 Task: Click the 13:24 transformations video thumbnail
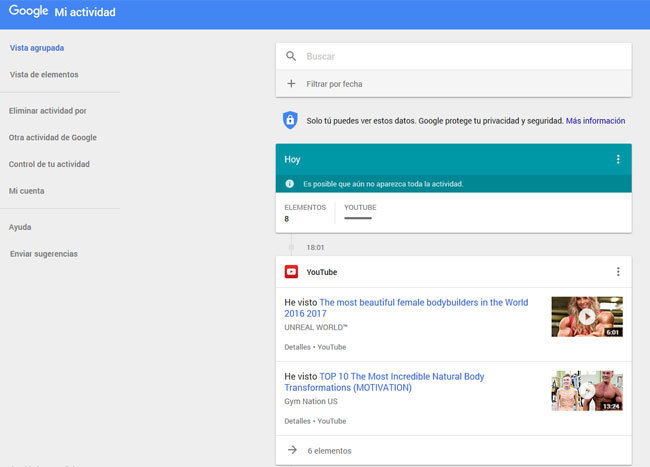pyautogui.click(x=586, y=390)
